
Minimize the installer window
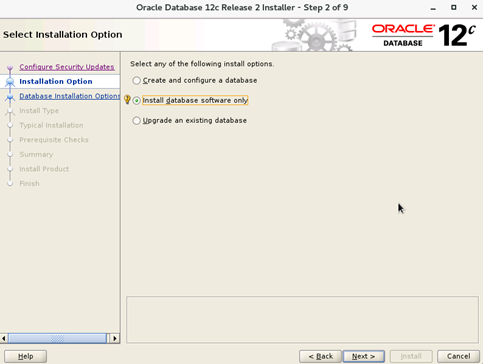tap(433, 8)
